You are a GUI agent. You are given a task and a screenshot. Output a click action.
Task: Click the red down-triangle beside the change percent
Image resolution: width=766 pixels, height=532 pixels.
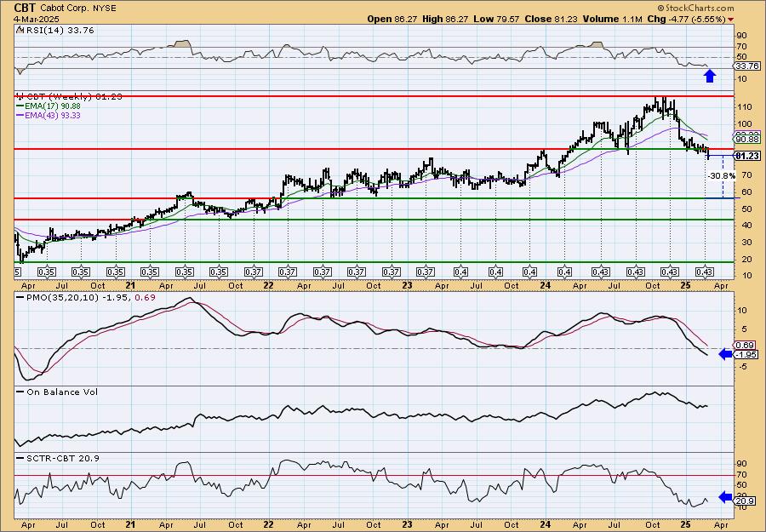click(x=730, y=20)
